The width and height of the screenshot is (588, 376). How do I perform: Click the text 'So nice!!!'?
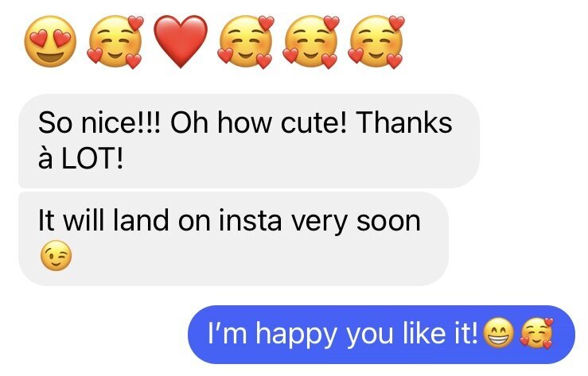click(x=99, y=122)
